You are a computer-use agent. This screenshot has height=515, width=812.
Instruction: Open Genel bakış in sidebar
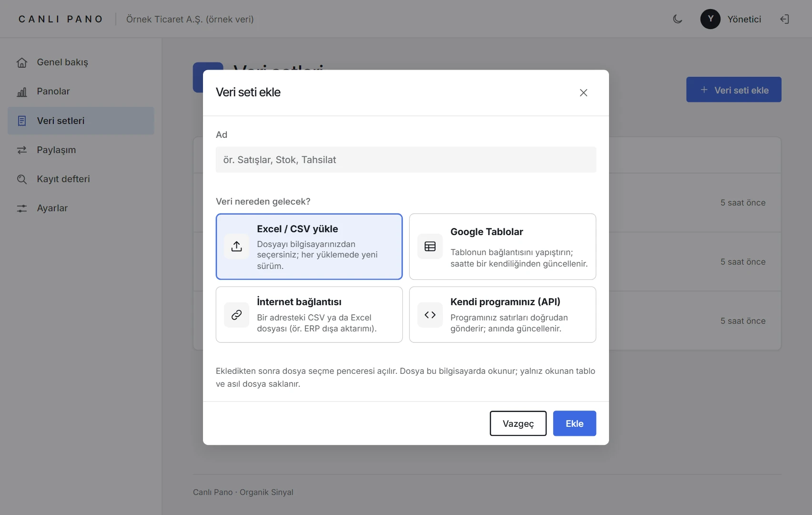81,62
